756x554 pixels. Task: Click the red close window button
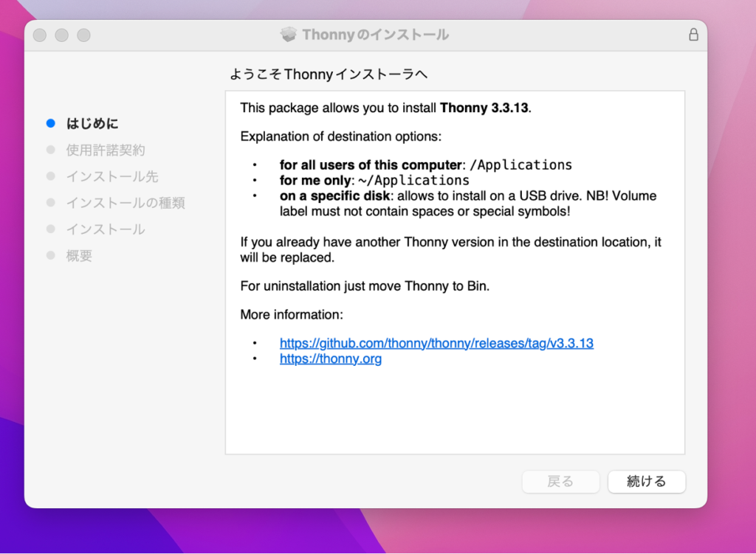coord(40,35)
